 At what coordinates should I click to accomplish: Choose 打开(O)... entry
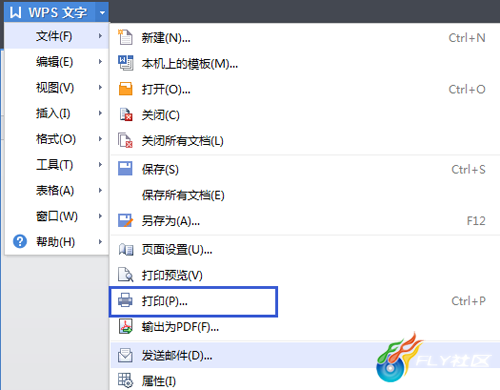pyautogui.click(x=305, y=89)
